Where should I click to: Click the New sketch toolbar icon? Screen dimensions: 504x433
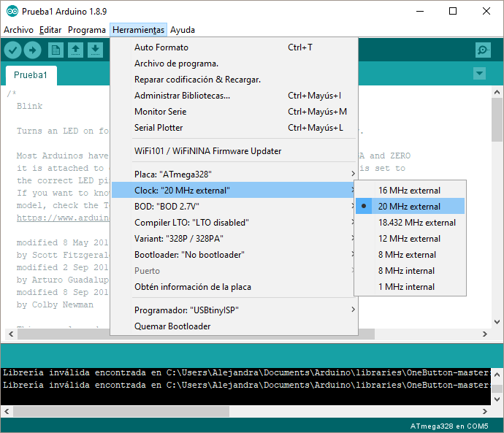click(x=56, y=50)
